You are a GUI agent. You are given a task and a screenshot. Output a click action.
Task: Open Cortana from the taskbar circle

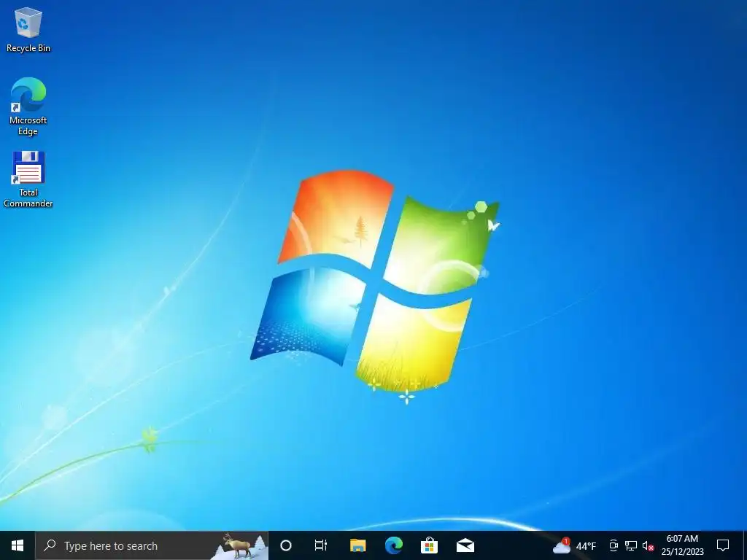point(286,545)
